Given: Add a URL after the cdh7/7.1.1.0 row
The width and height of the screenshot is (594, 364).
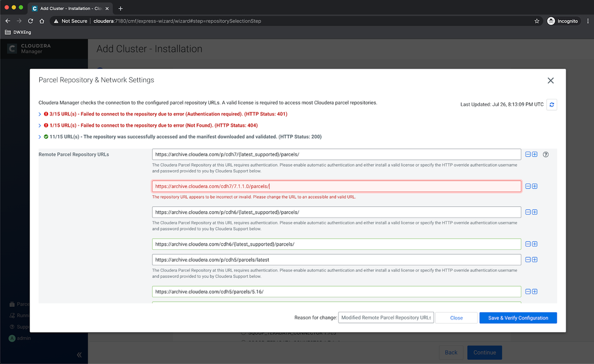Looking at the screenshot, I should point(535,186).
